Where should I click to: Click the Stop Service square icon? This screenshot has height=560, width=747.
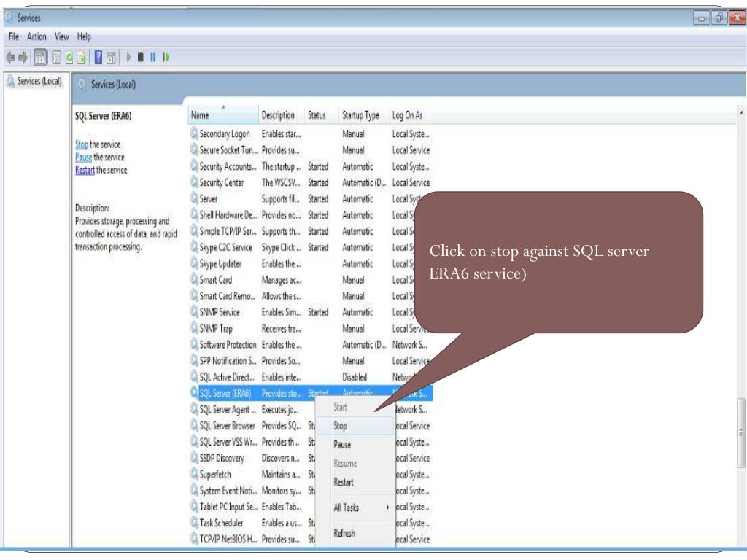(141, 57)
